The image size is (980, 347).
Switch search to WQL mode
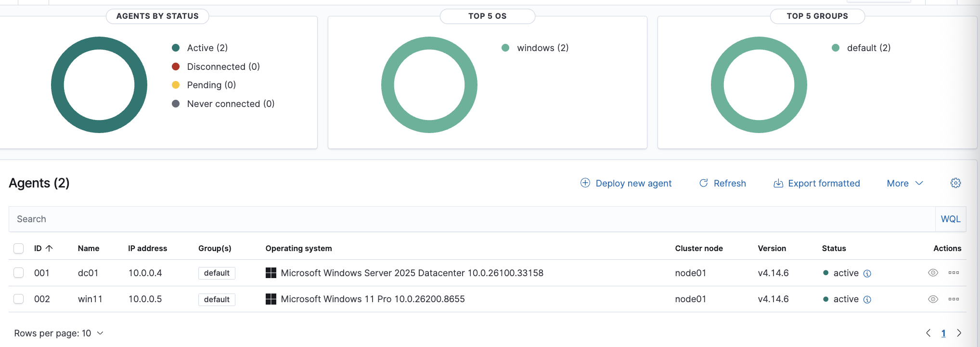click(951, 219)
